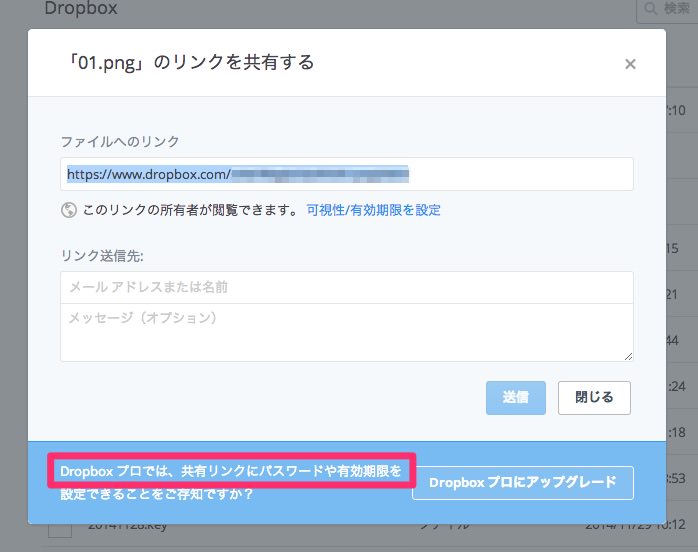Focus the メール アドレスまたは名前 recipient field
This screenshot has width=698, height=552.
[x=347, y=288]
